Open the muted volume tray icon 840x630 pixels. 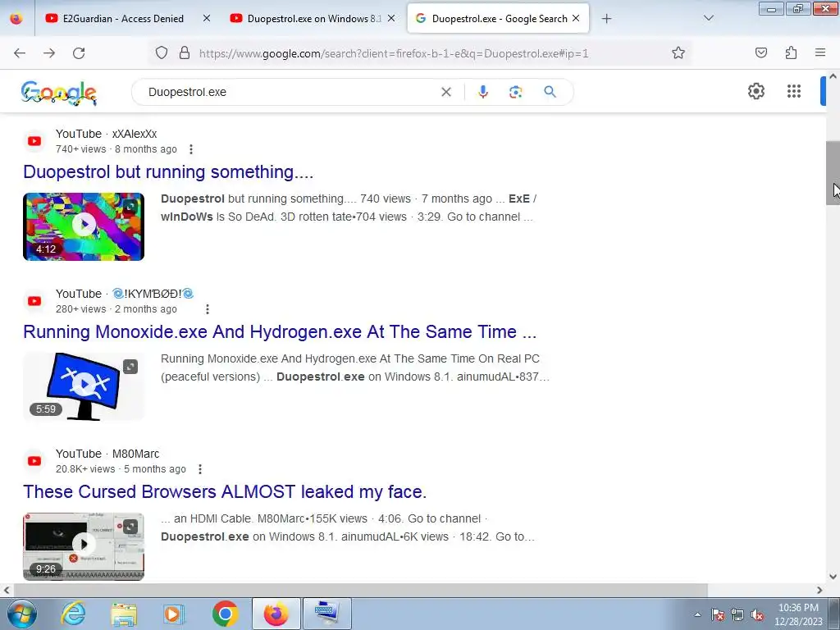pyautogui.click(x=757, y=614)
